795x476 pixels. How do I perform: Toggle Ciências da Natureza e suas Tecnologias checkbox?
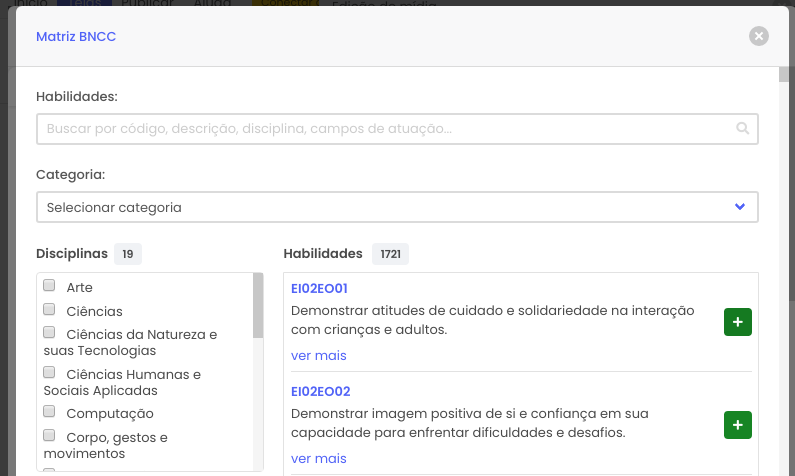(49, 333)
